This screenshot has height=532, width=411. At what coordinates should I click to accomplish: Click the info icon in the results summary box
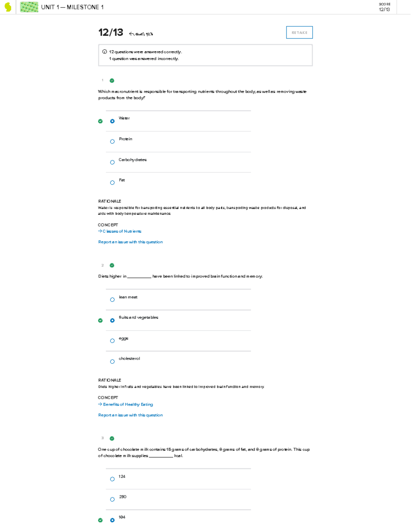[104, 52]
